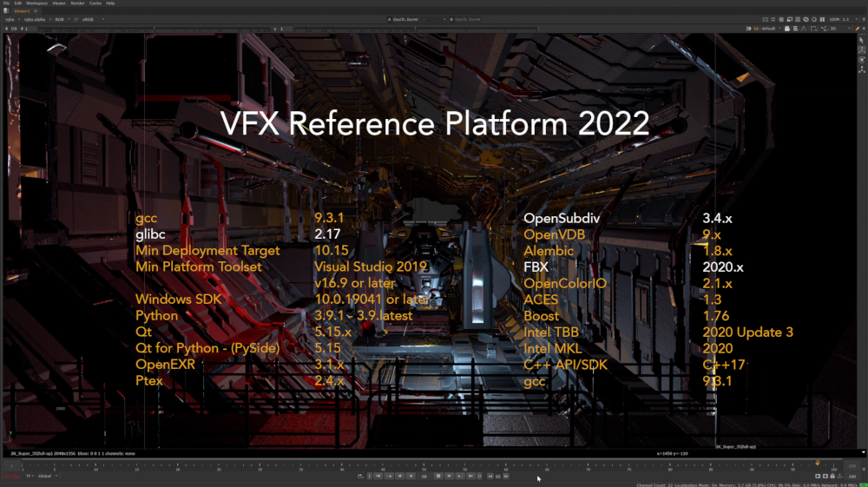Open the Cache menu
The image size is (868, 487).
(95, 3)
